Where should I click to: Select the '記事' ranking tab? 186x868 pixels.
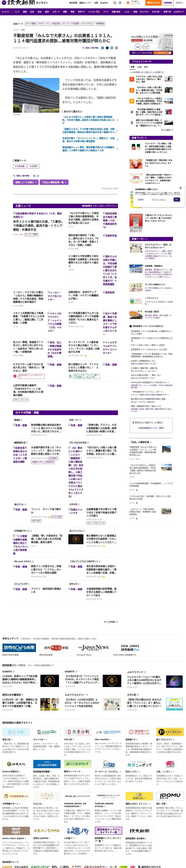[x=133, y=67]
